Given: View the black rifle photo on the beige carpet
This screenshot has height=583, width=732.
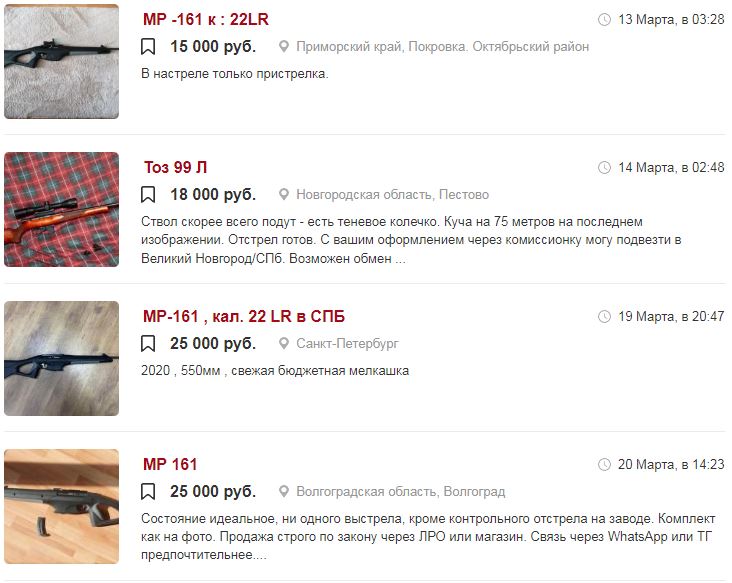Looking at the screenshot, I should coord(62,62).
